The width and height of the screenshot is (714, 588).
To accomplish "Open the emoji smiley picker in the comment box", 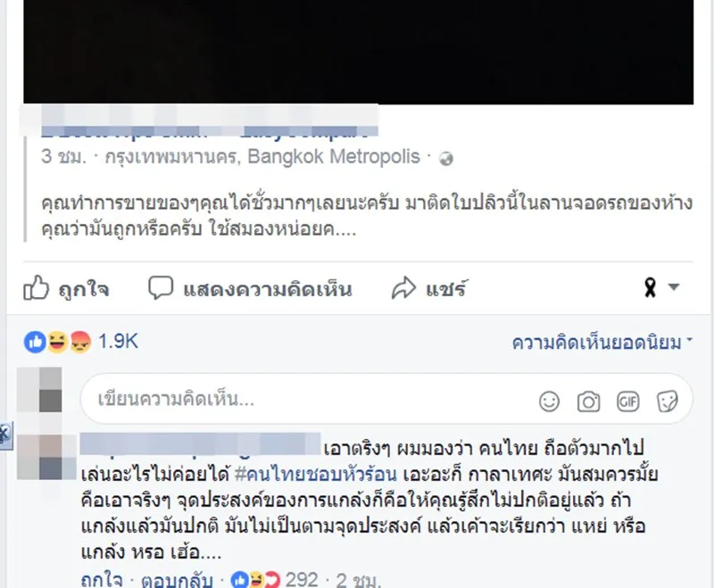I will tap(549, 402).
